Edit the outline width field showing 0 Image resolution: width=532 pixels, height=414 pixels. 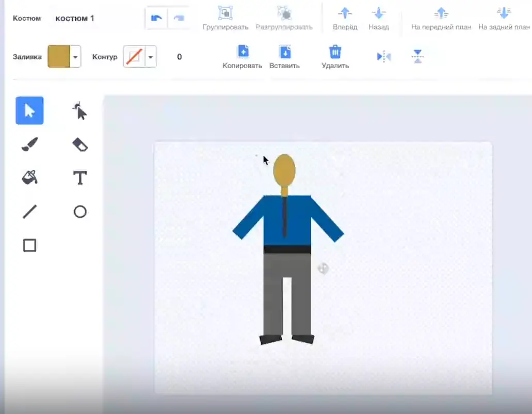(x=180, y=57)
